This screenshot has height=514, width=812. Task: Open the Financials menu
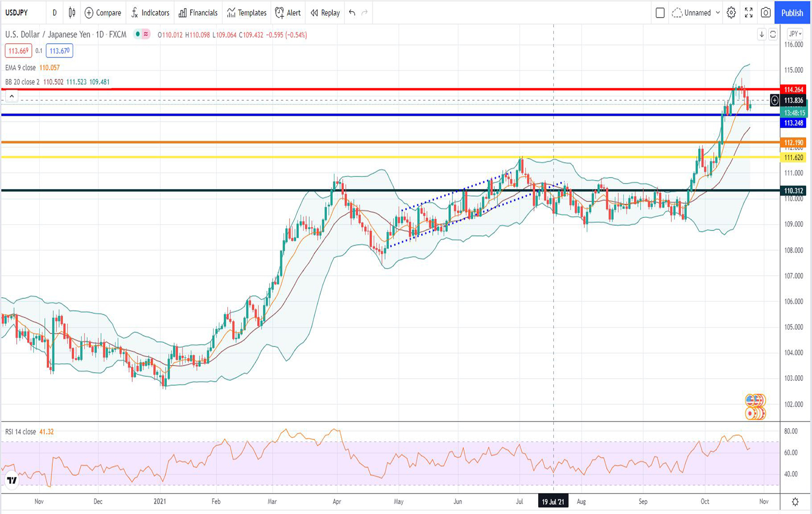[x=198, y=13]
